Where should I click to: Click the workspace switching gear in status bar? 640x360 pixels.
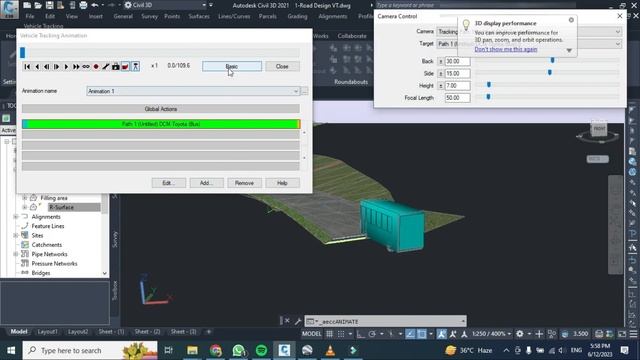(x=520, y=334)
